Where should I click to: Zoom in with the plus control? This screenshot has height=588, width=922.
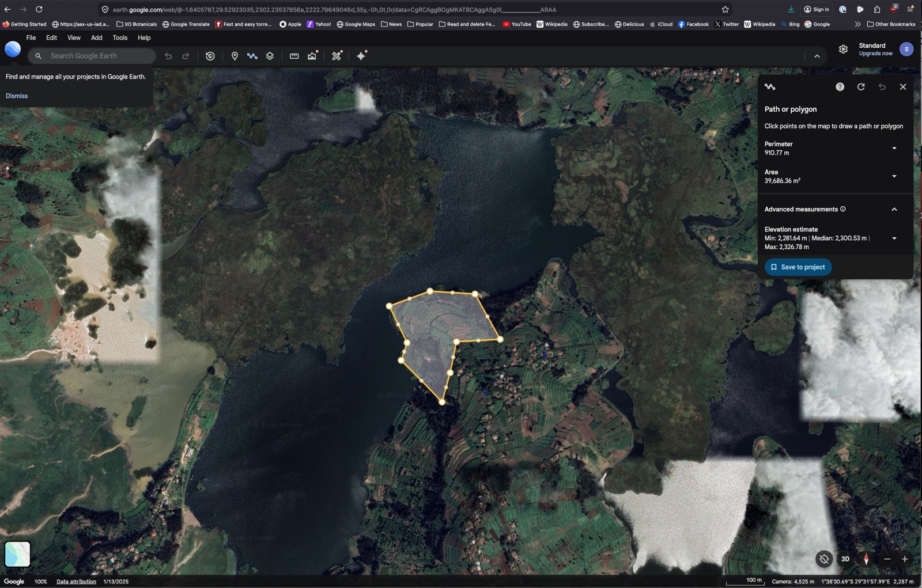[904, 559]
